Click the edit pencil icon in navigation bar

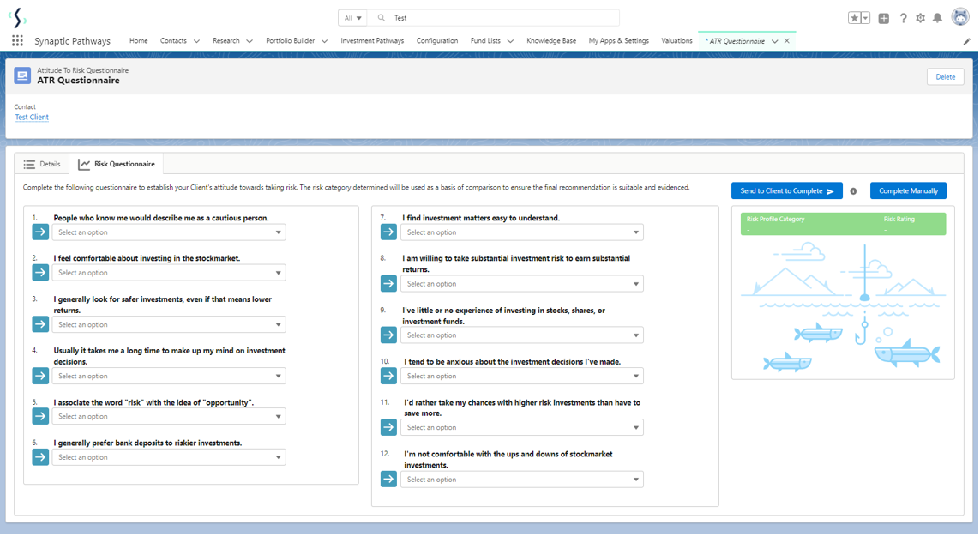tap(966, 41)
